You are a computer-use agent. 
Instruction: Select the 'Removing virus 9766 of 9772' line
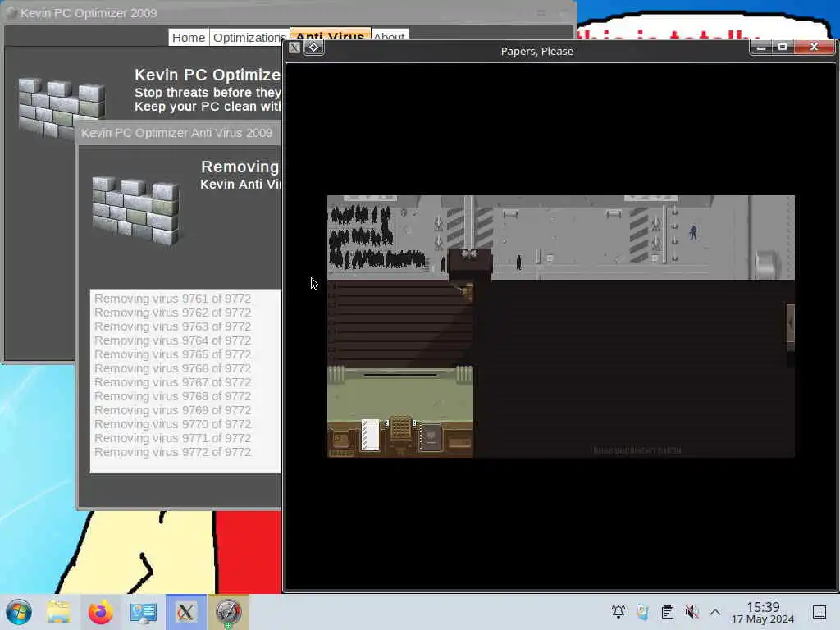click(x=172, y=368)
